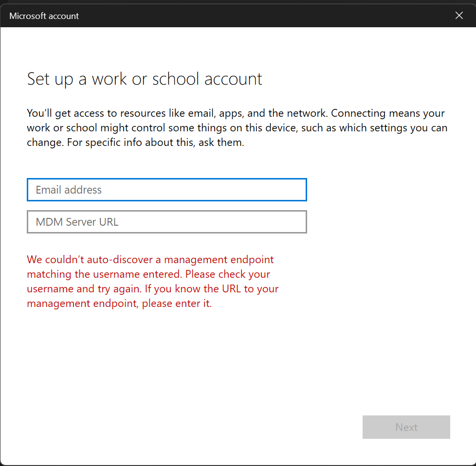Click the 'Microsoft account' window title
476x466 pixels.
click(44, 16)
